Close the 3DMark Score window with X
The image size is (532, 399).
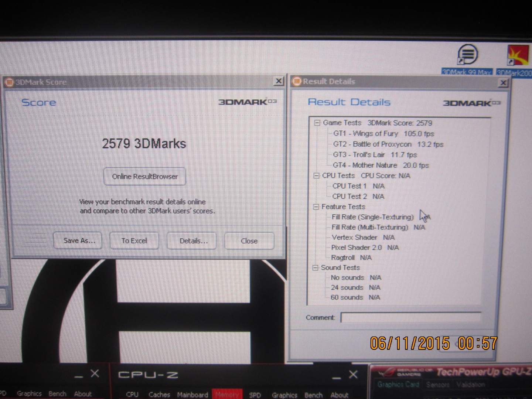pyautogui.click(x=279, y=81)
